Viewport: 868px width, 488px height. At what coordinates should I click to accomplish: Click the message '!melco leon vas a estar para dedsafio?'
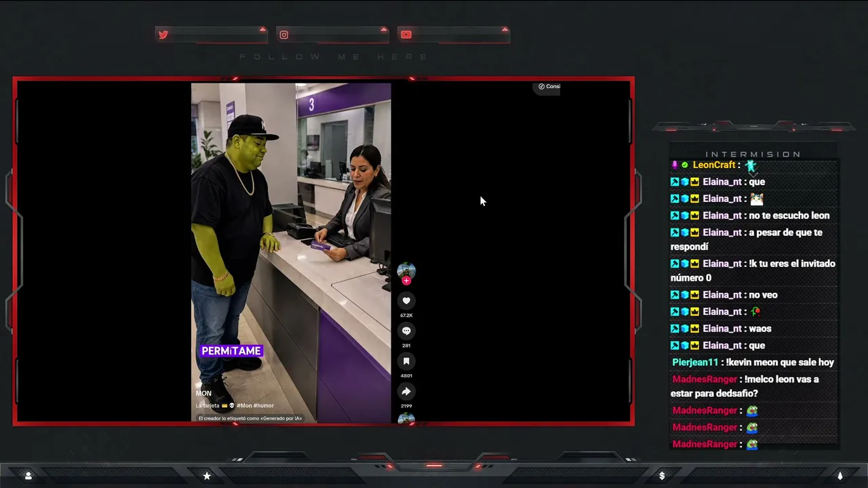(x=745, y=386)
